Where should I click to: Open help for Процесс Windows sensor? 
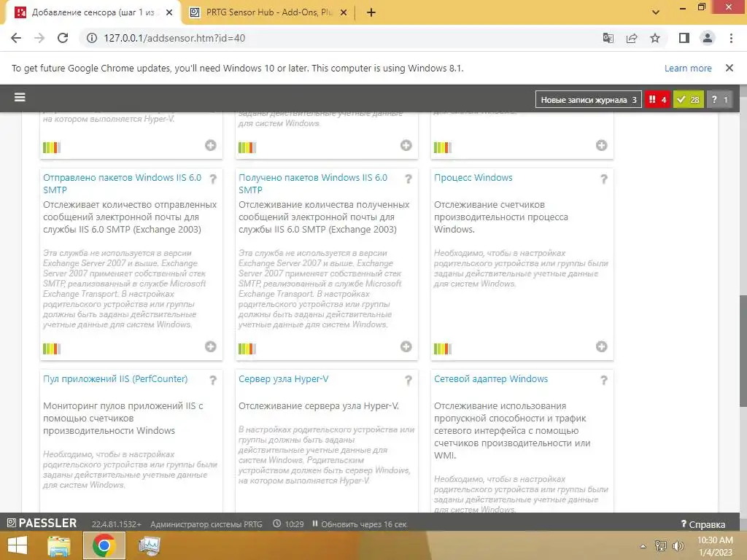click(x=603, y=179)
